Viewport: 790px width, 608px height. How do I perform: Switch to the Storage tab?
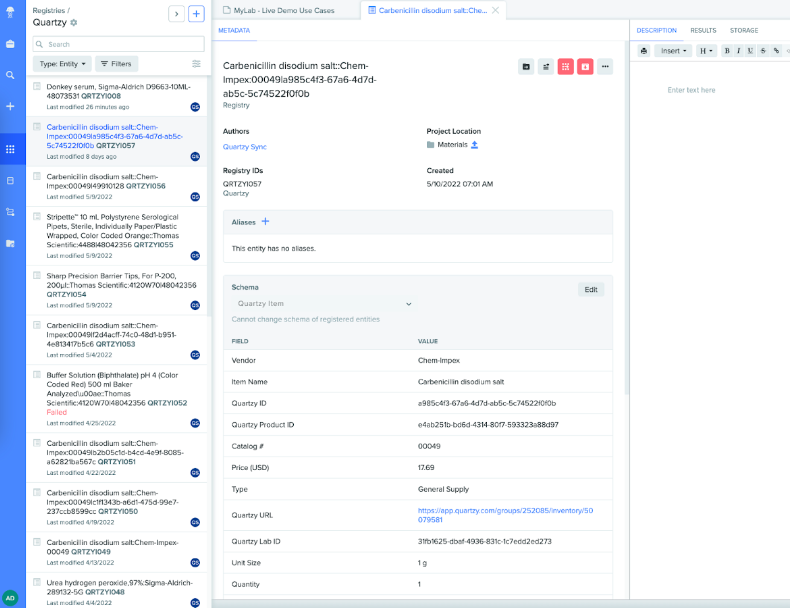pos(744,31)
